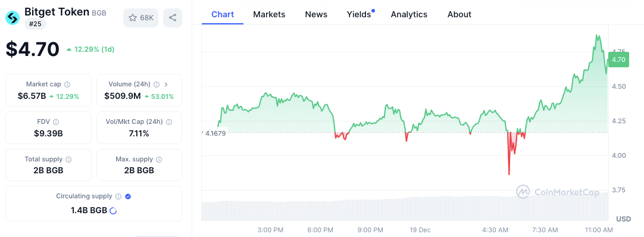Select the Yields tab
This screenshot has height=237, width=644.
tap(359, 14)
